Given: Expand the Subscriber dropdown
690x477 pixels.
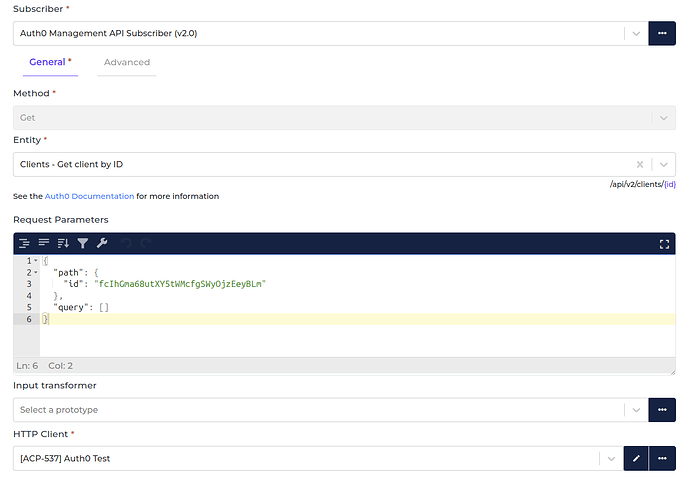Looking at the screenshot, I should pyautogui.click(x=636, y=33).
